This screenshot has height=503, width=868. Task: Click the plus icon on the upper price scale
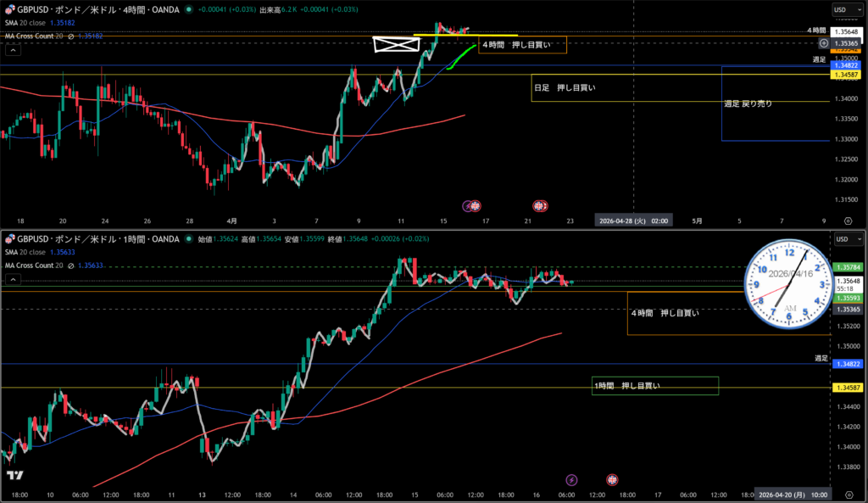823,42
